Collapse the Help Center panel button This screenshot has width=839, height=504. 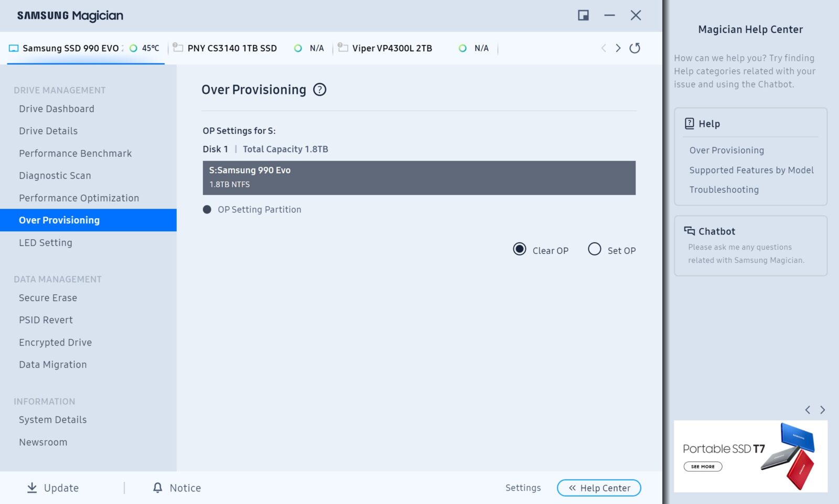coord(599,488)
